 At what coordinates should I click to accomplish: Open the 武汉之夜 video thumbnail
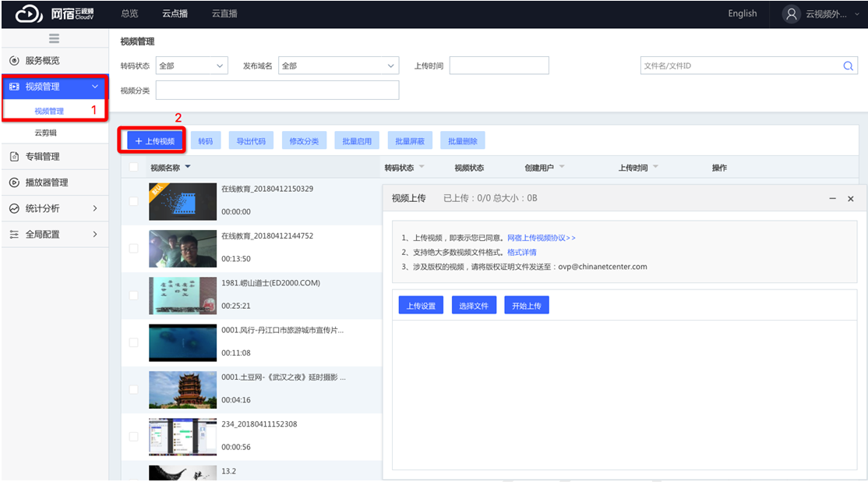tap(182, 389)
